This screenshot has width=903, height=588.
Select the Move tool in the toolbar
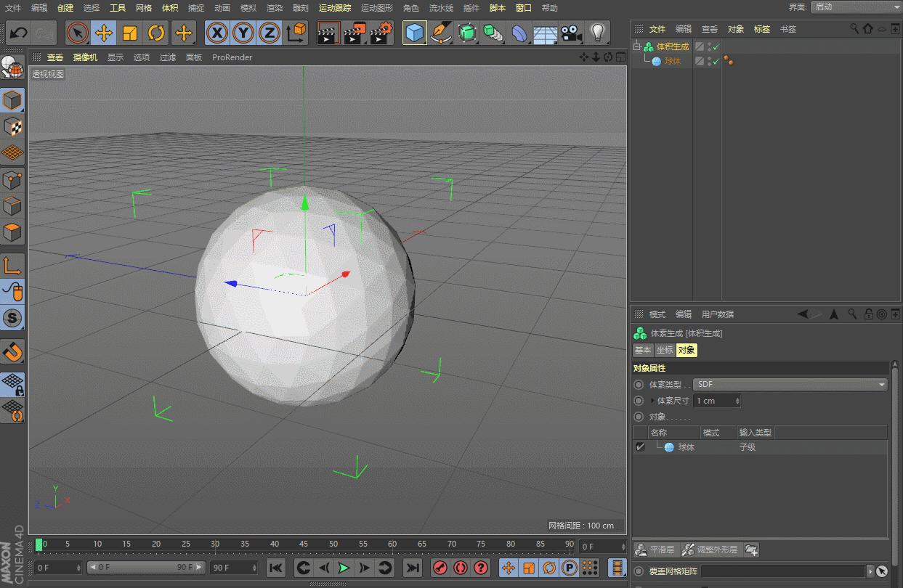105,33
